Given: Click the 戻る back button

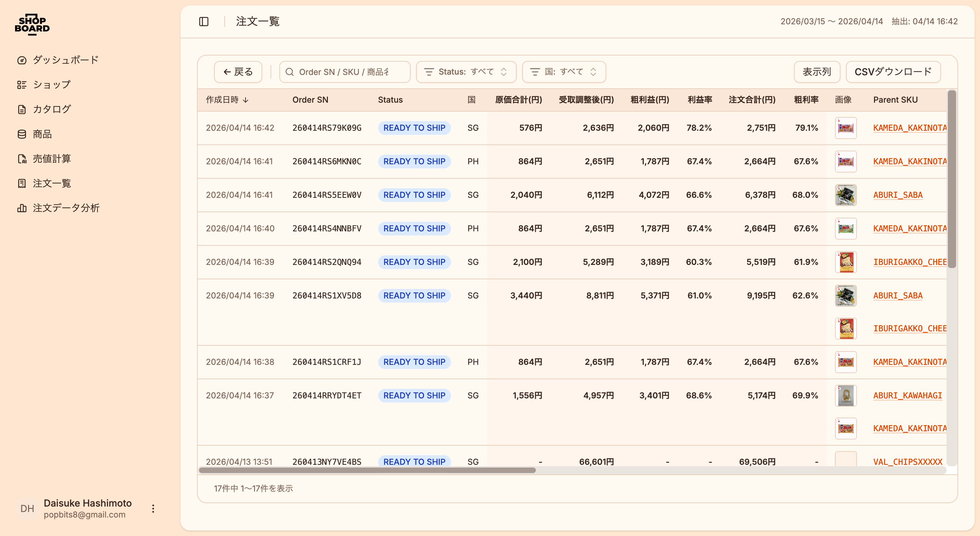Looking at the screenshot, I should pos(238,72).
